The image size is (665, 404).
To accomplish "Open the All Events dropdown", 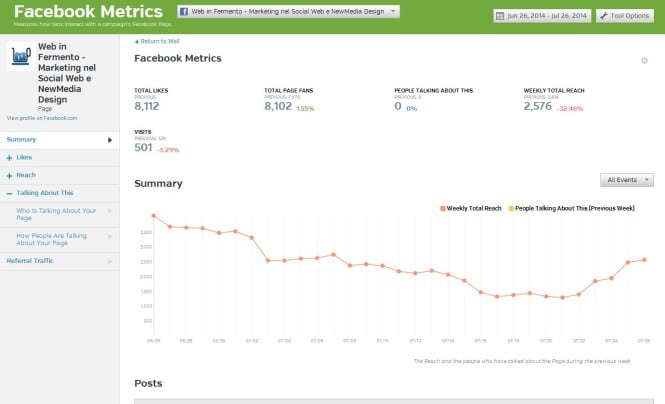I will (626, 180).
